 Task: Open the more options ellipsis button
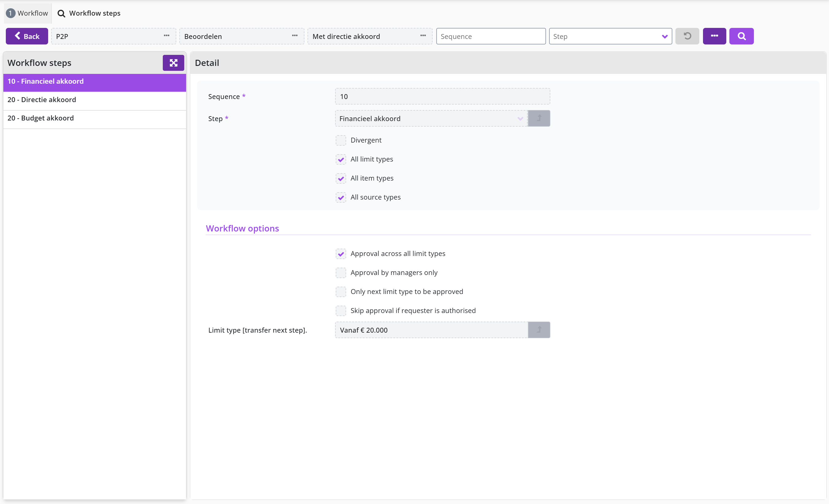[x=714, y=36]
